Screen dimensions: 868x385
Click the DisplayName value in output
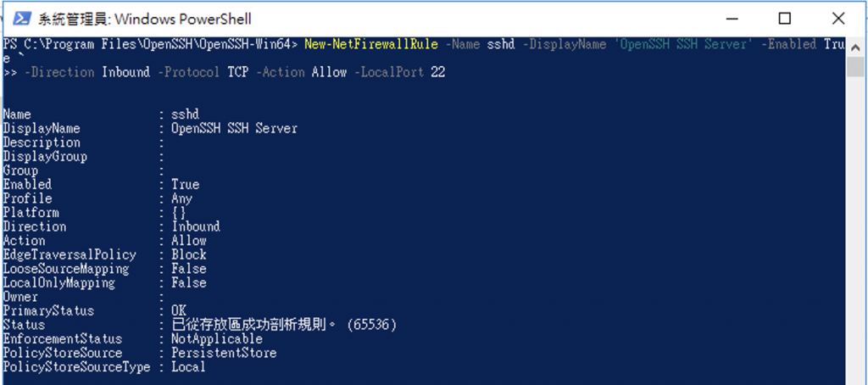click(234, 129)
